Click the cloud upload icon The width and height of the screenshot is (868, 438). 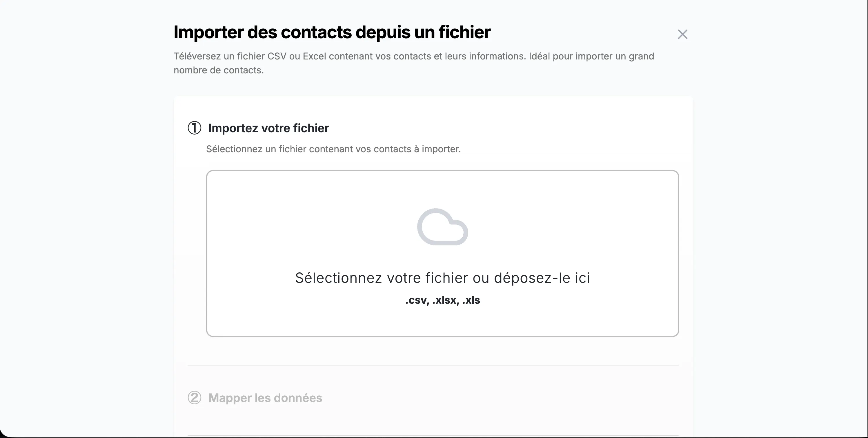442,227
